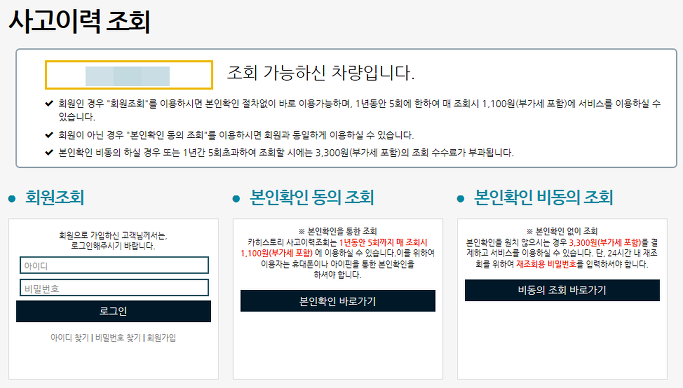The image size is (683, 388).
Task: Click the 아이디 input field
Action: click(x=114, y=265)
